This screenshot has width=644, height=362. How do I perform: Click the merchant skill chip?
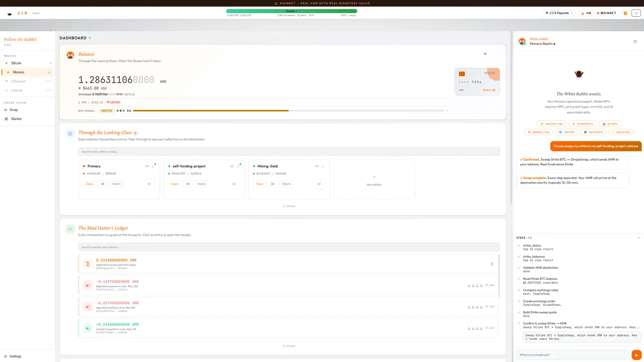point(593,132)
